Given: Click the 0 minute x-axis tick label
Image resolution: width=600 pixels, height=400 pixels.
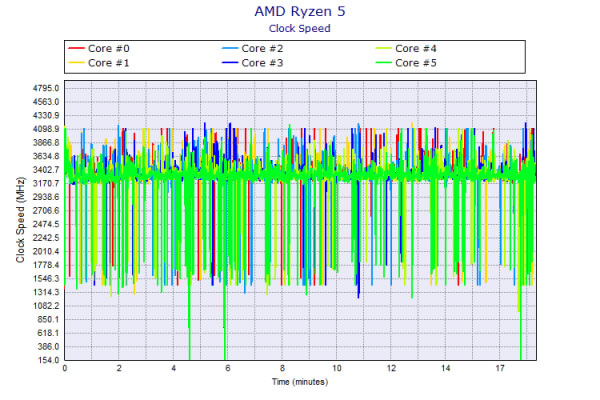Looking at the screenshot, I should tap(65, 368).
